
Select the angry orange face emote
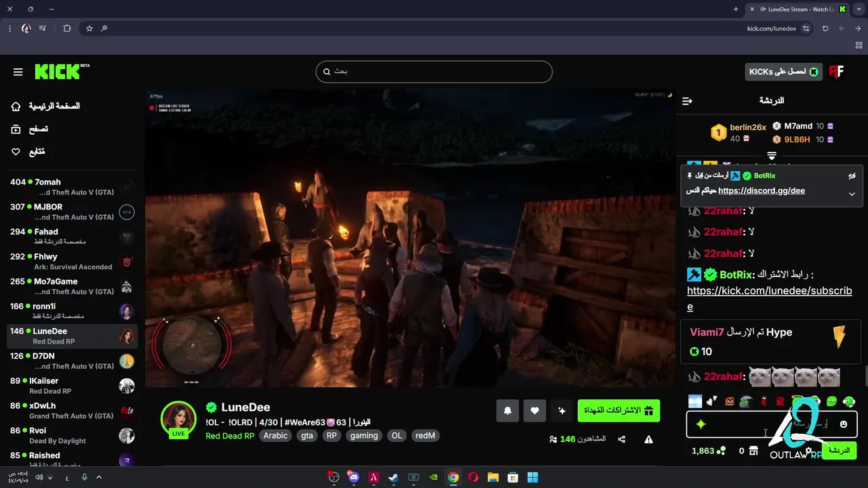[x=730, y=402]
